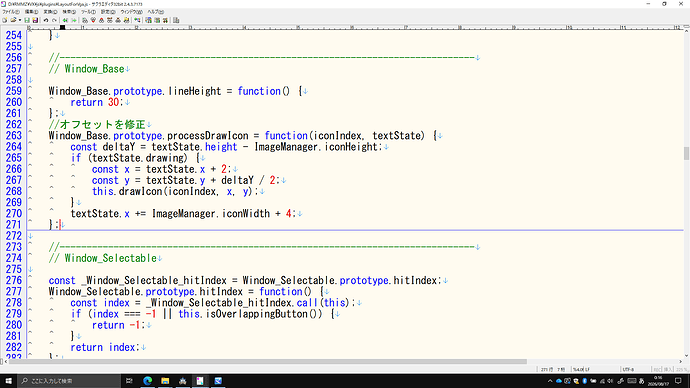
Task: Open the ウィンドウ menu
Action: tap(131, 12)
